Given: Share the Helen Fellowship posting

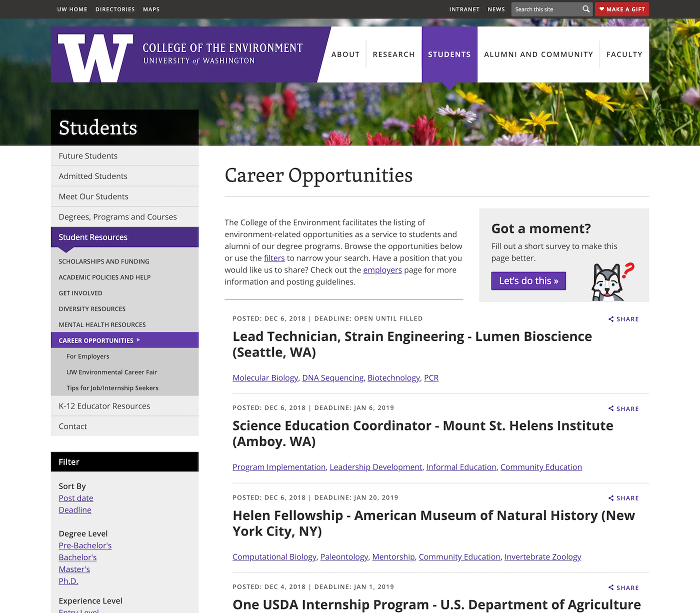Looking at the screenshot, I should click(623, 498).
